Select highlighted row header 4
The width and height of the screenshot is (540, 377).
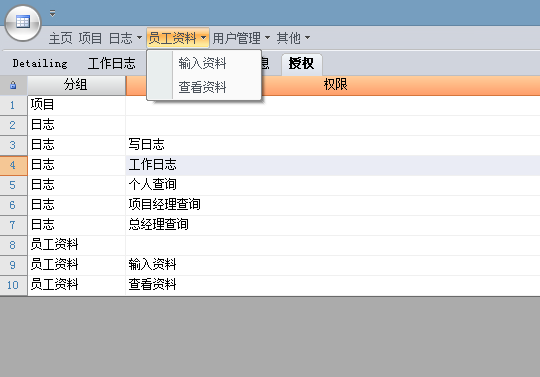(13, 165)
